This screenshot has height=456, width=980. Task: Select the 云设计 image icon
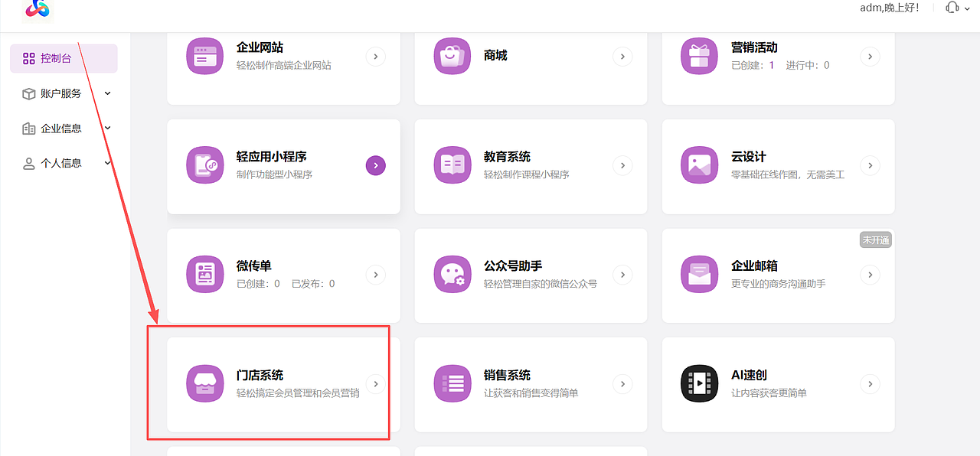(x=699, y=165)
